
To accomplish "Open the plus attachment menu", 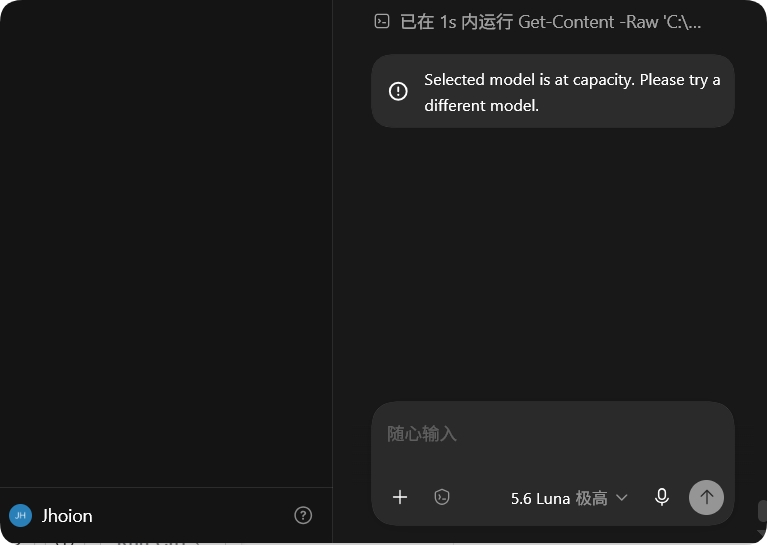I will 400,497.
